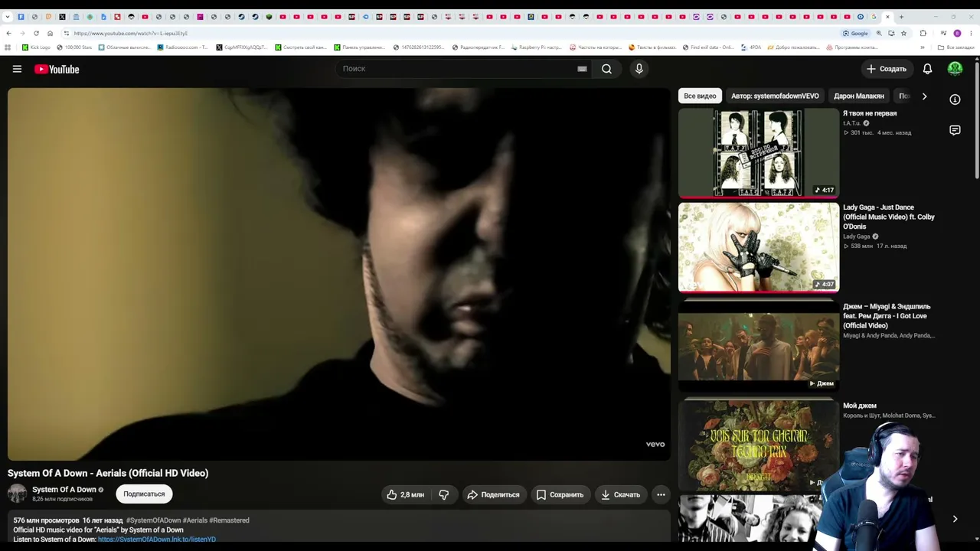
Task: Click the 576 млн просмотров view count
Action: 46,520
